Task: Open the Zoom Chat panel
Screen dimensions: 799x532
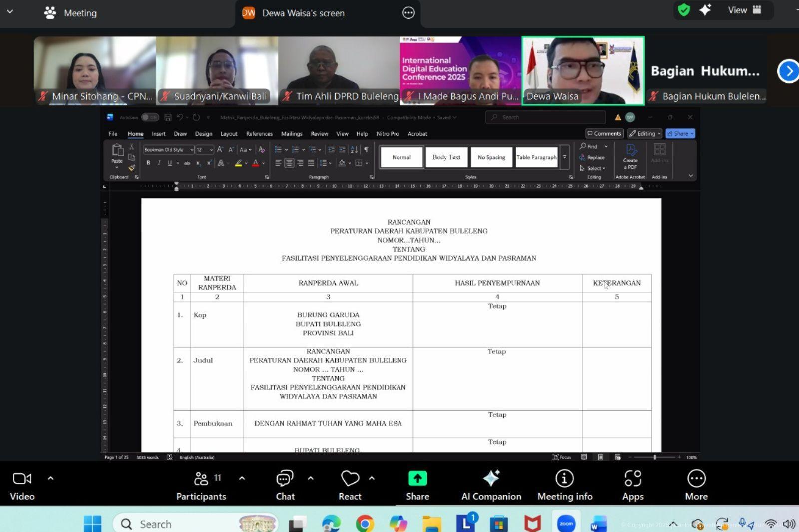Action: (285, 479)
